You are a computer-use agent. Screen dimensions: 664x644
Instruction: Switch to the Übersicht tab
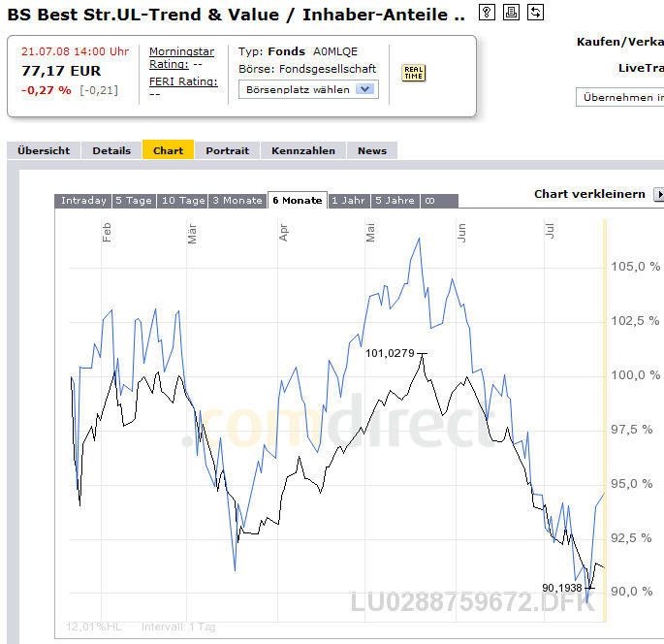(44, 151)
